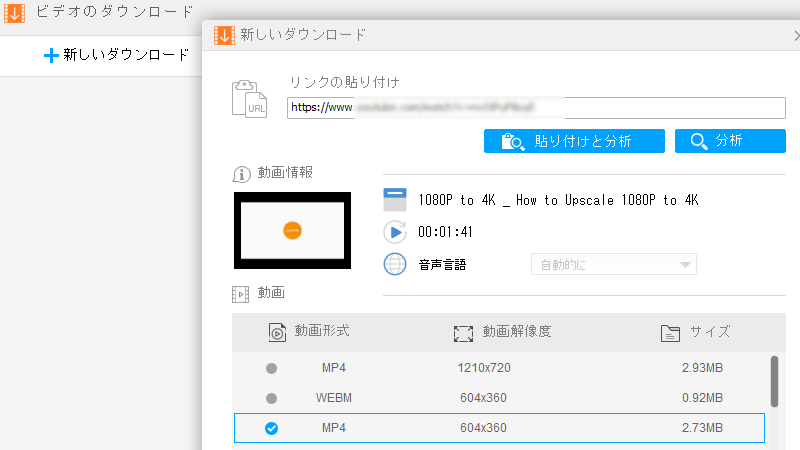Select the MP4 1210x720 radio option

(271, 368)
